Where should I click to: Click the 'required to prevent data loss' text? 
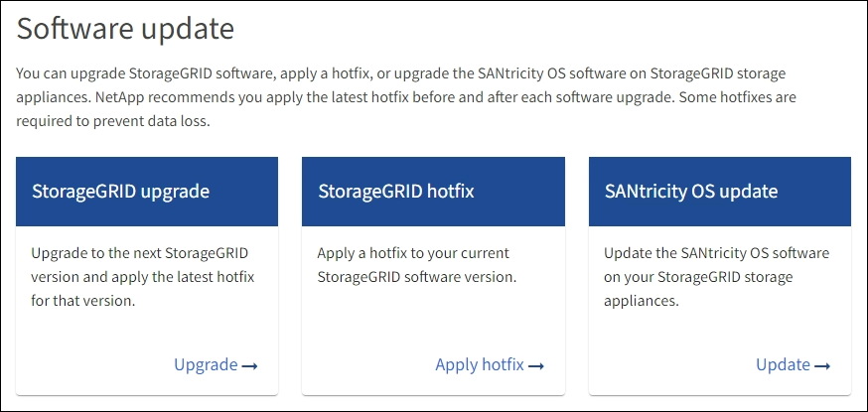click(113, 122)
